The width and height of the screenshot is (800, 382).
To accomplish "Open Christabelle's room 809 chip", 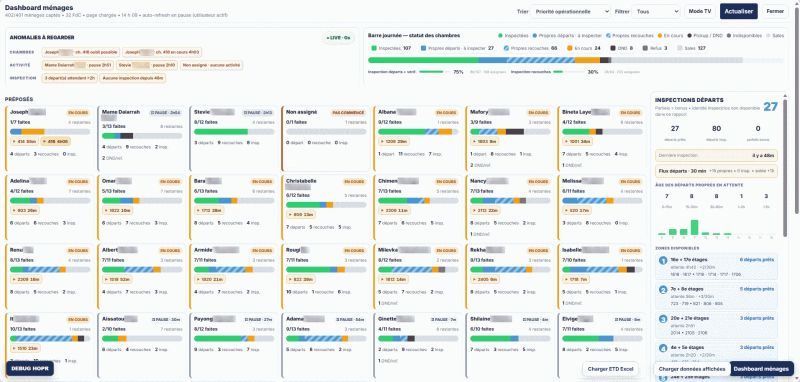I will pos(301,215).
